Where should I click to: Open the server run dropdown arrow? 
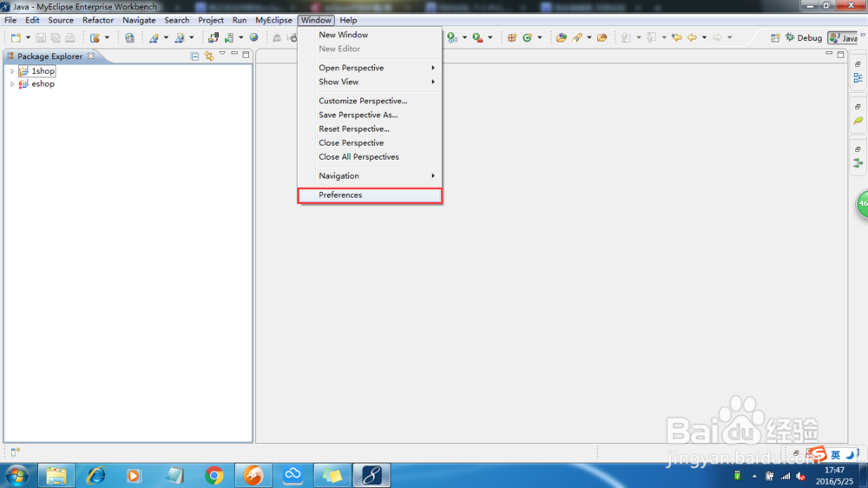click(240, 37)
